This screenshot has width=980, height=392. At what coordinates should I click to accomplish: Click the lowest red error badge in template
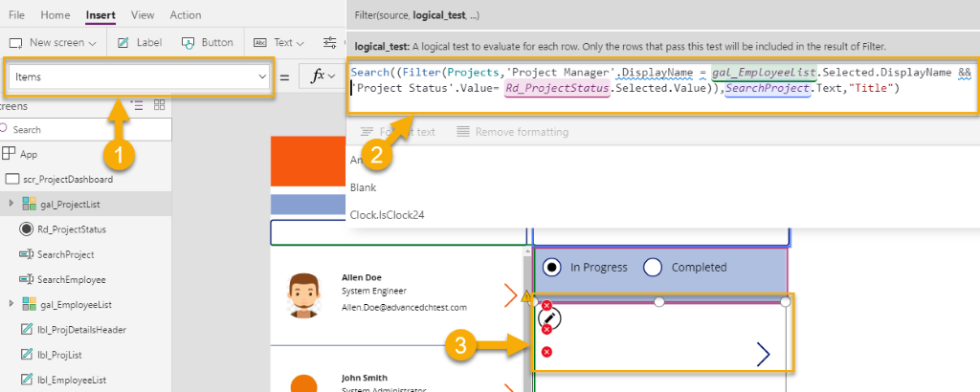546,352
